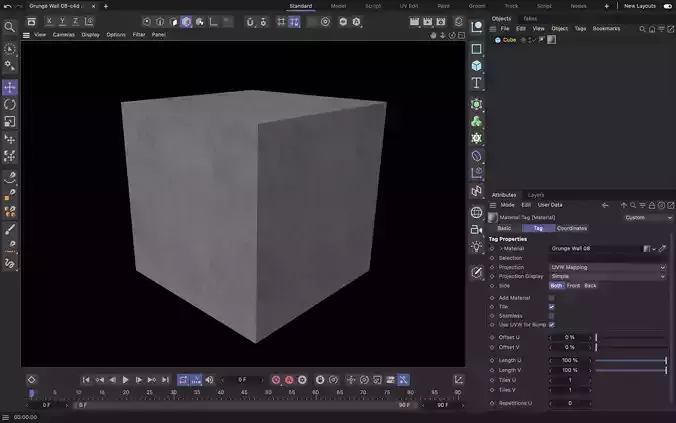Increase Tiles U with right stepper arrow

[590, 380]
